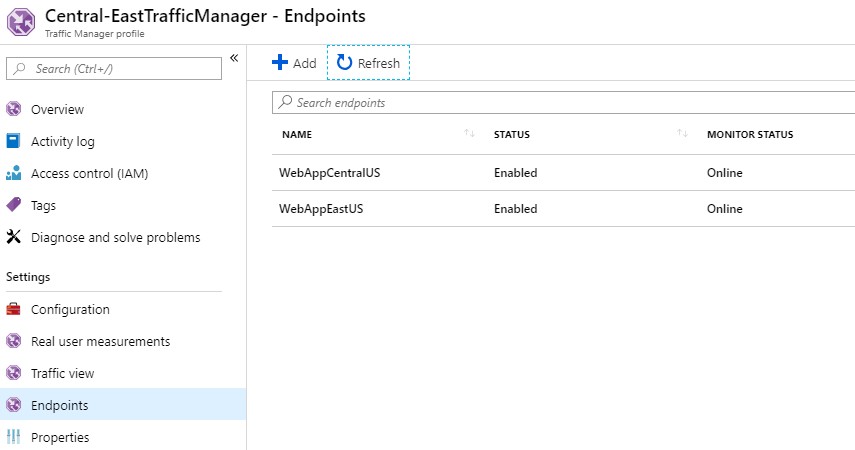The image size is (855, 450).
Task: Click the Real user measurements icon
Action: (14, 341)
